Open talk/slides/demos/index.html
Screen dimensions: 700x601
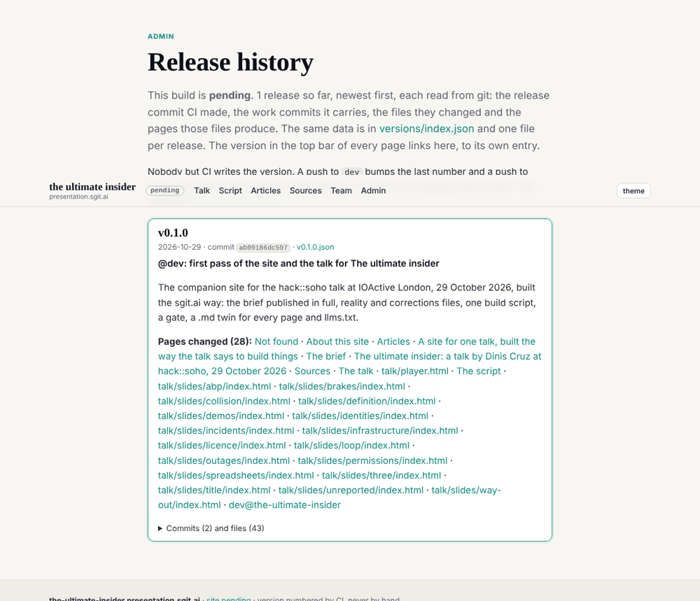[x=221, y=416]
